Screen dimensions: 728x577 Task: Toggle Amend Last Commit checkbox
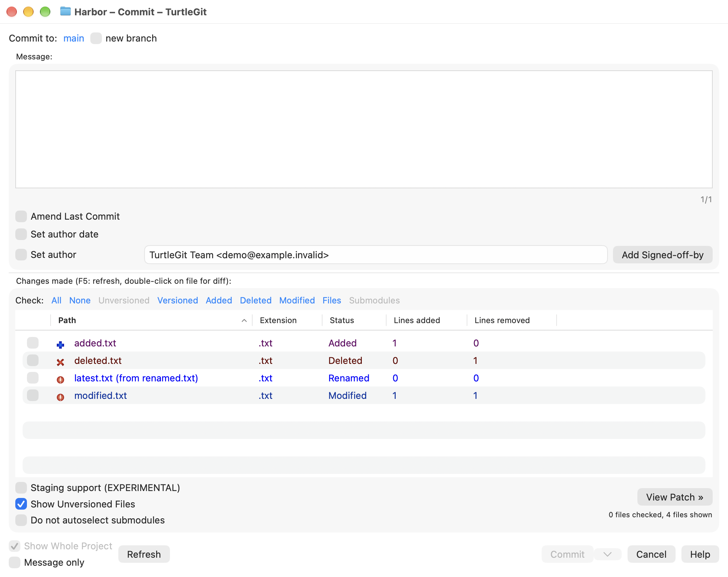21,216
